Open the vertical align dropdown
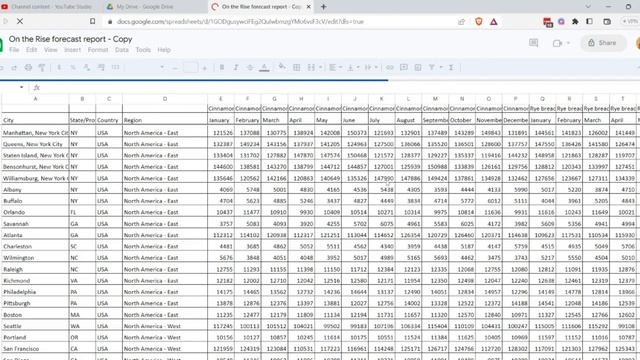 [x=353, y=67]
